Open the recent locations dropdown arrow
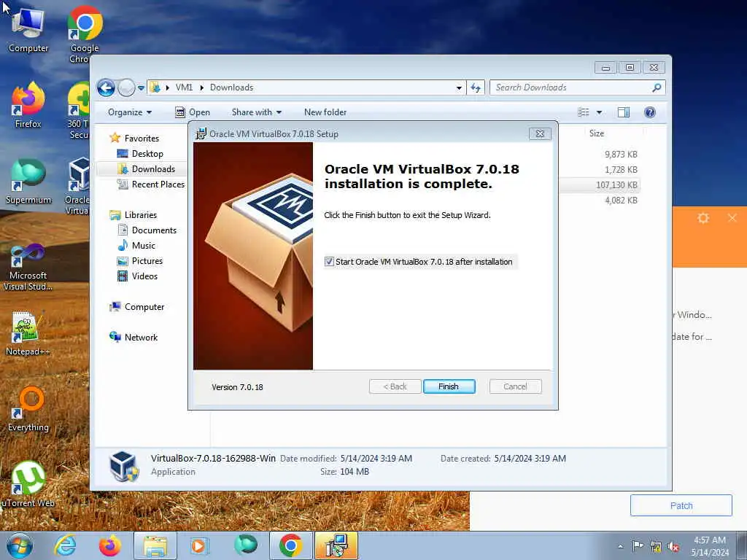The image size is (747, 560). point(141,88)
